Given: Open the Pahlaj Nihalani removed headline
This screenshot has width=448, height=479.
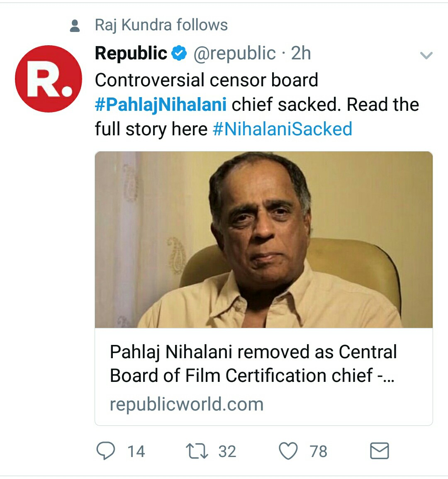Looking at the screenshot, I should (x=253, y=364).
